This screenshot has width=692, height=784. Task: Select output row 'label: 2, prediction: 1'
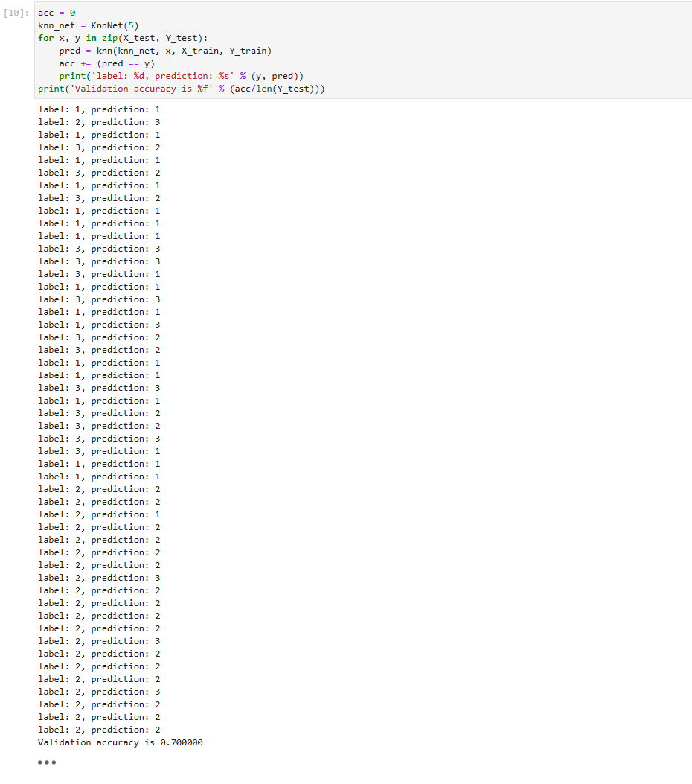click(99, 515)
